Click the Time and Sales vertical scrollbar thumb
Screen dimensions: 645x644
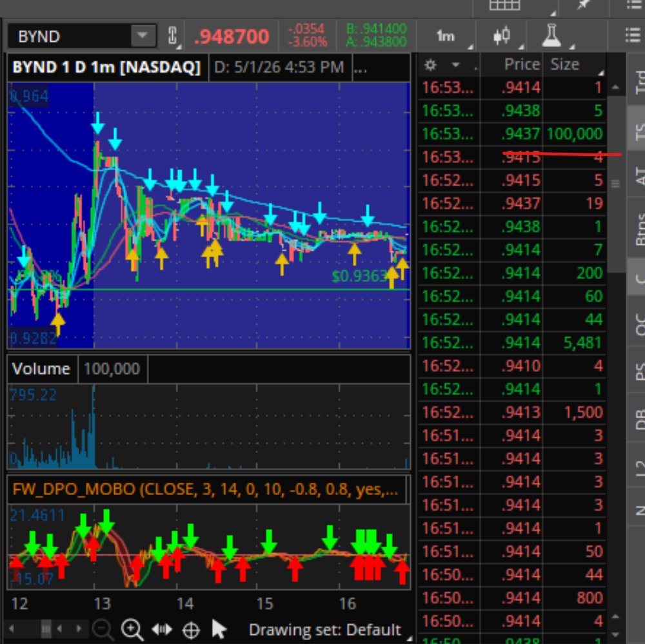point(616,184)
